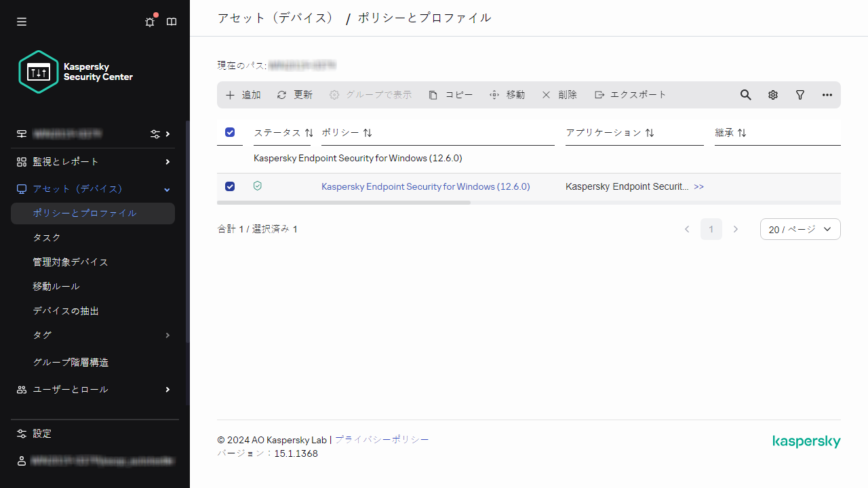Open the Kaspersky Endpoint Security for Windows policy link
The image size is (868, 488).
click(x=425, y=186)
